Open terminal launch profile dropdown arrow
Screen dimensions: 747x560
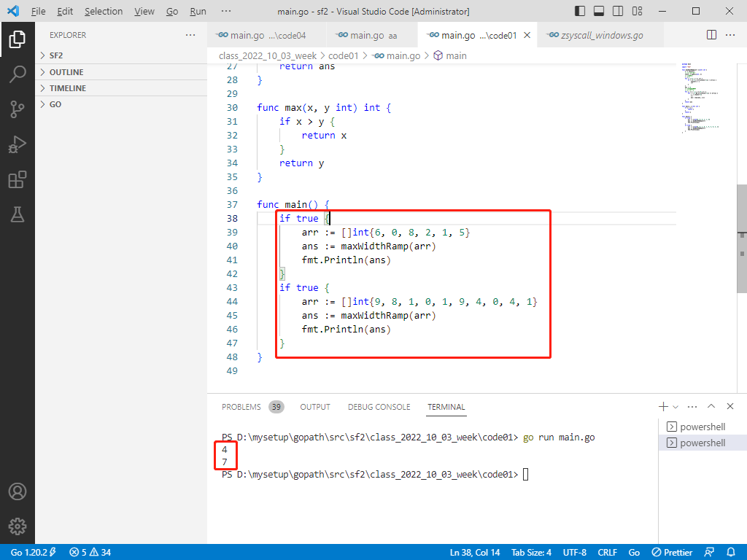coord(675,407)
